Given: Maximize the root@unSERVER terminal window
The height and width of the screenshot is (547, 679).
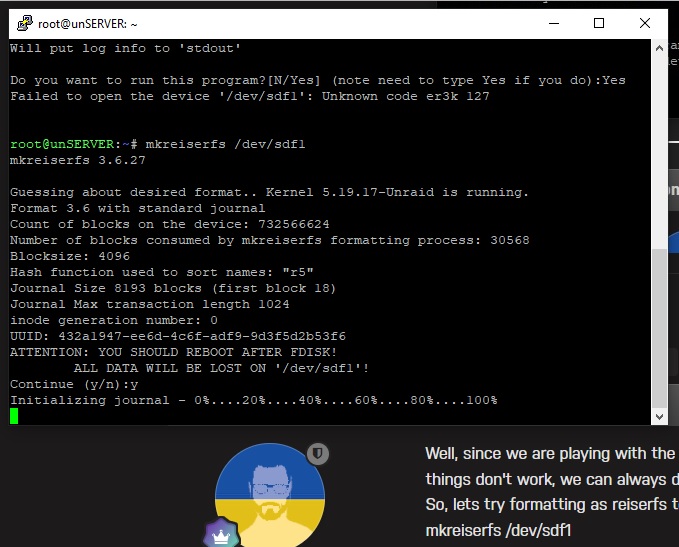Looking at the screenshot, I should [x=599, y=23].
